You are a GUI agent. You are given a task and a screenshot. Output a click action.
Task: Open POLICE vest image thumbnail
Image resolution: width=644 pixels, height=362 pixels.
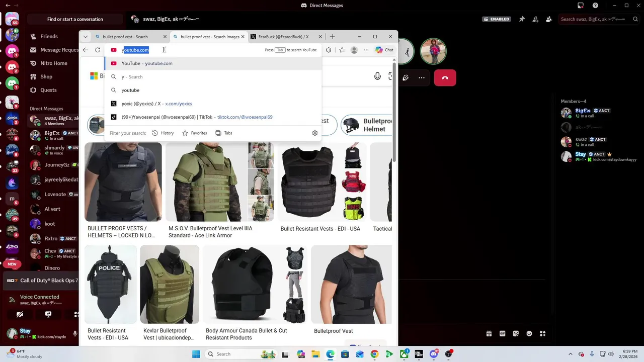(111, 285)
